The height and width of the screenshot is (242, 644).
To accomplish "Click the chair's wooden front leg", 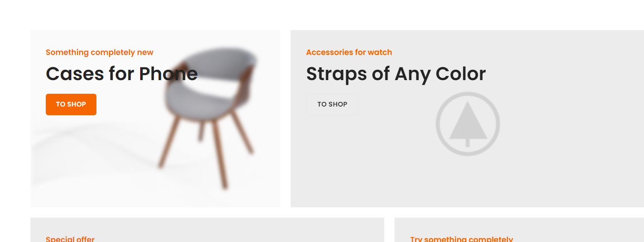I will point(219,155).
